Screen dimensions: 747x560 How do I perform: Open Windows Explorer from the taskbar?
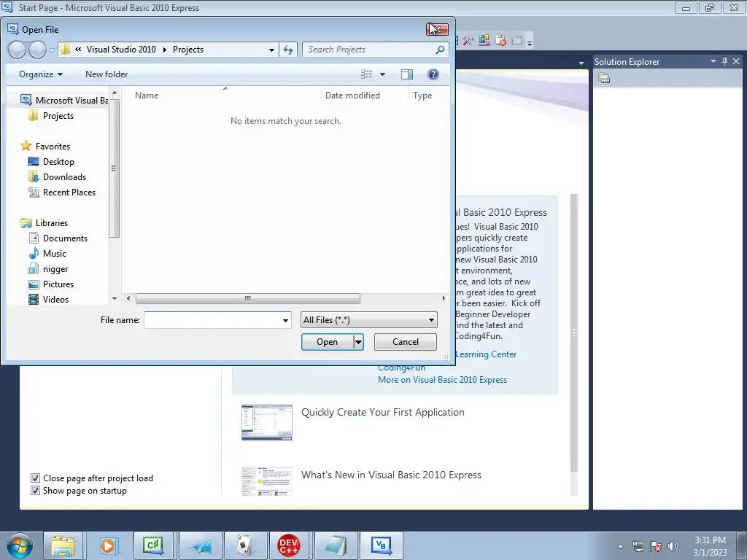63,545
